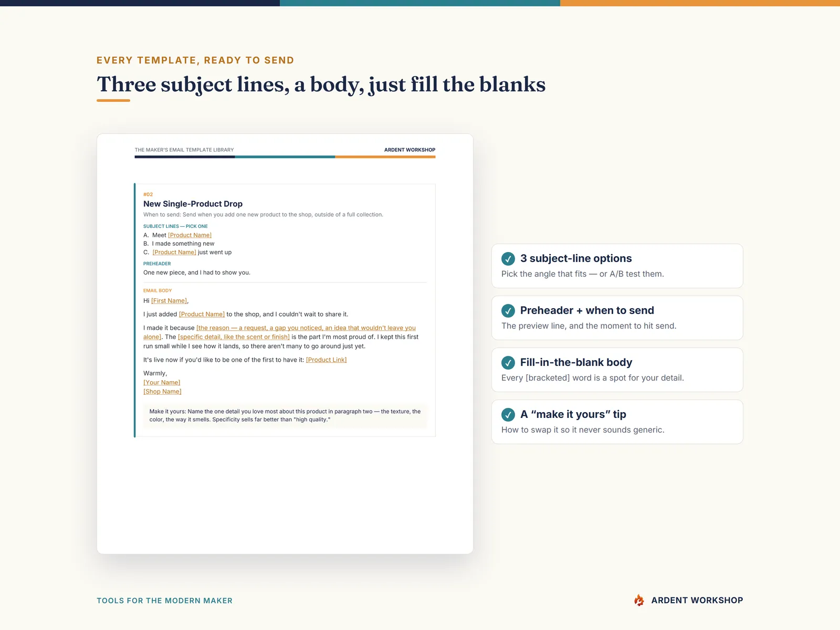Click the checkmark icon beside 3 subject-line options
840x630 pixels.
508,258
